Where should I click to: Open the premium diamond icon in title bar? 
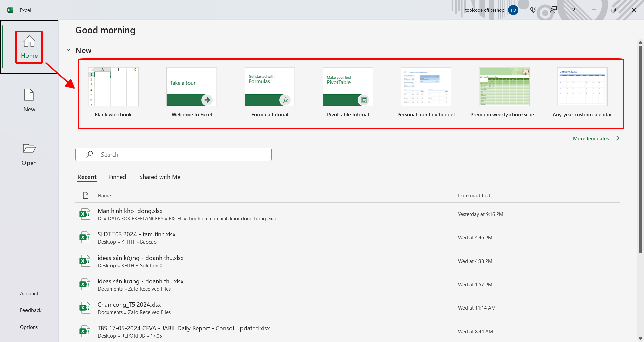tap(533, 10)
